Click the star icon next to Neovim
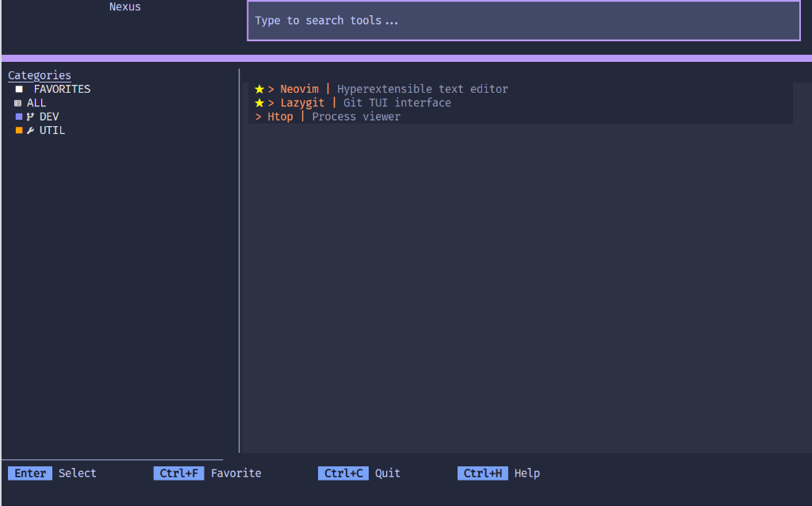Image resolution: width=812 pixels, height=506 pixels. (259, 88)
